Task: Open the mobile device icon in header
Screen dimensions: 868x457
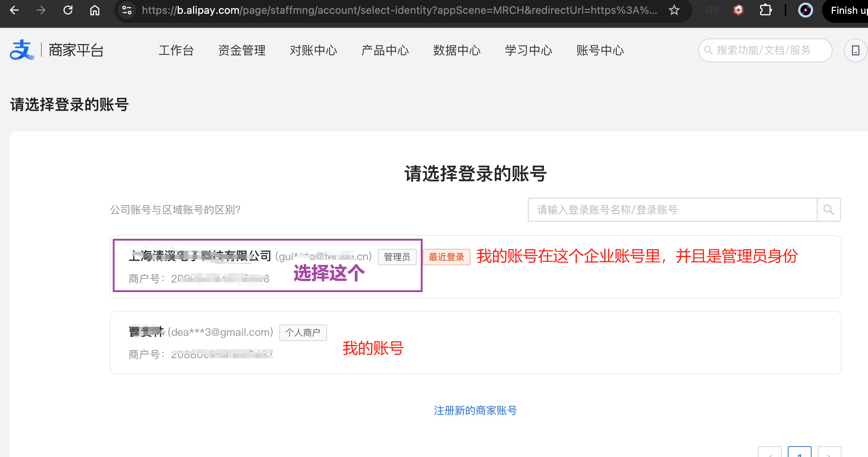Action: 855,50
